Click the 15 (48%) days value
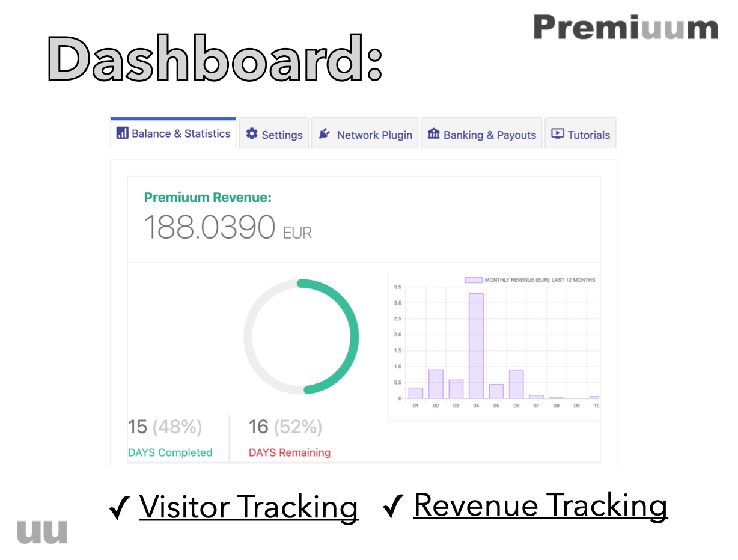 (x=165, y=427)
